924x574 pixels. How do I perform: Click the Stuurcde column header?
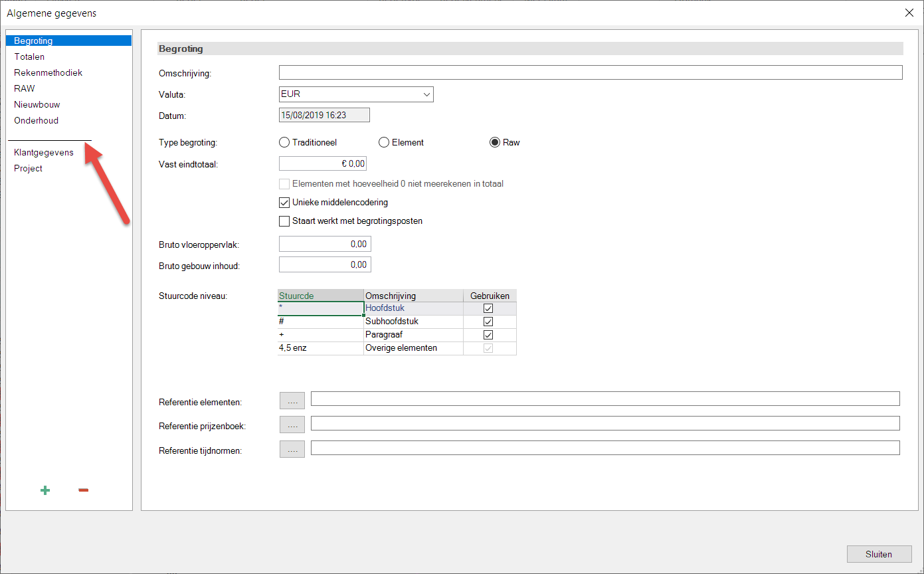[320, 296]
